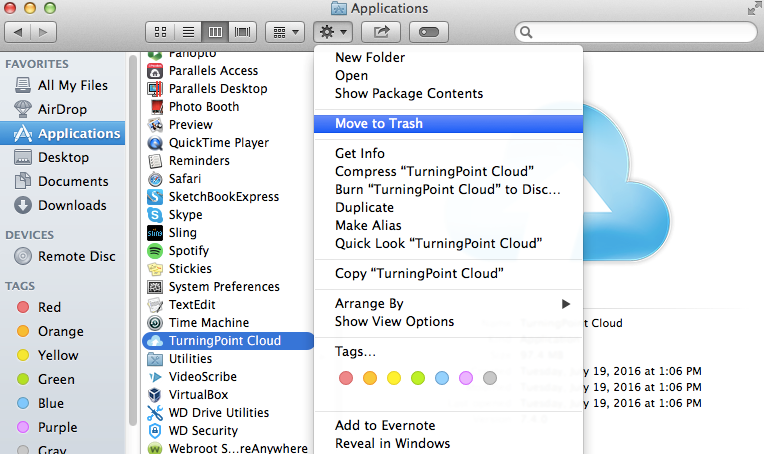The height and width of the screenshot is (454, 764).
Task: Open AirDrop in the sidebar
Action: [62, 109]
